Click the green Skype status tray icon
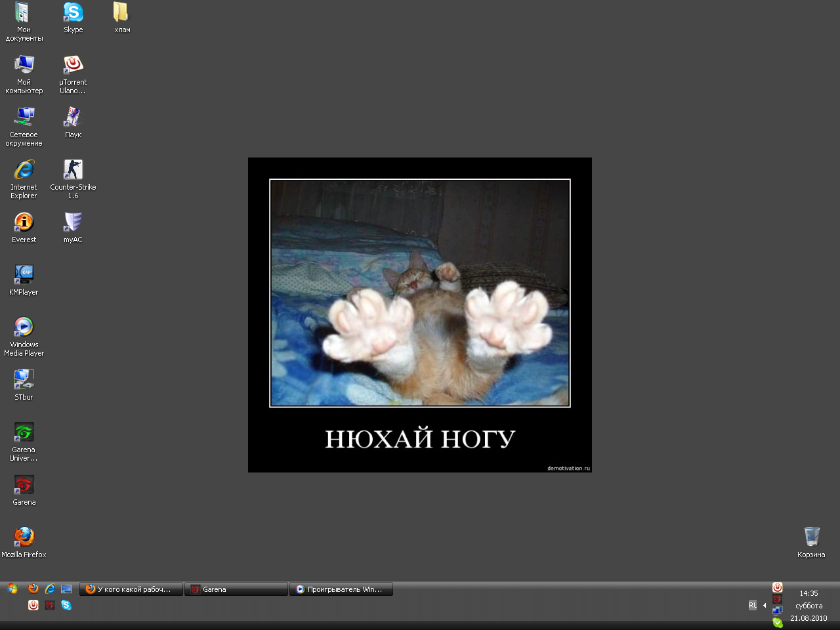The image size is (840, 630). click(778, 622)
